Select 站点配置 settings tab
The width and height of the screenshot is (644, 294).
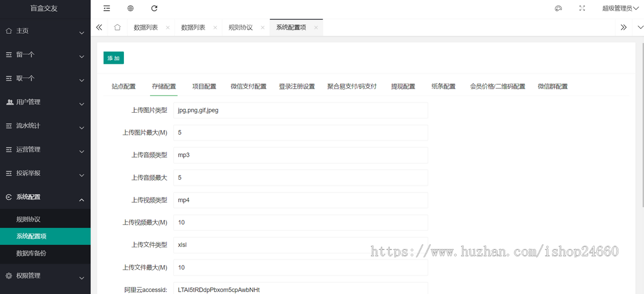coord(123,86)
